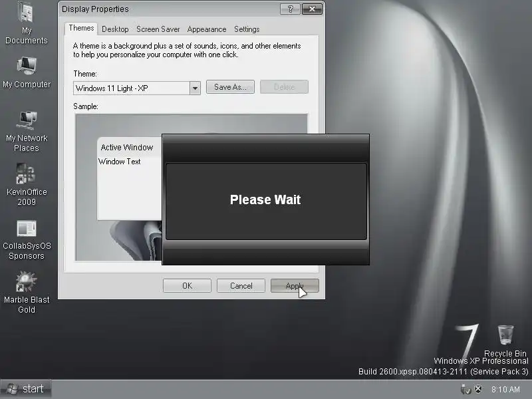Click the Save As... button
The height and width of the screenshot is (399, 532).
click(x=230, y=87)
